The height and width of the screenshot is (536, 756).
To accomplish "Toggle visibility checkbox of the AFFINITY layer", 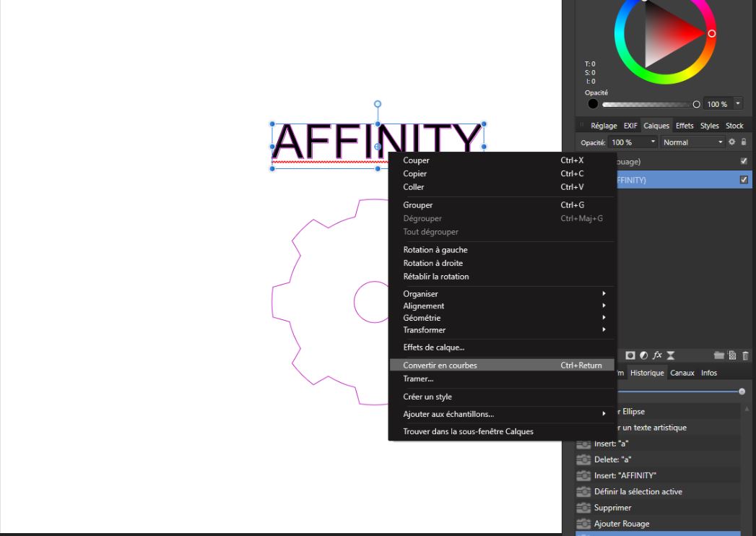I will pyautogui.click(x=744, y=179).
